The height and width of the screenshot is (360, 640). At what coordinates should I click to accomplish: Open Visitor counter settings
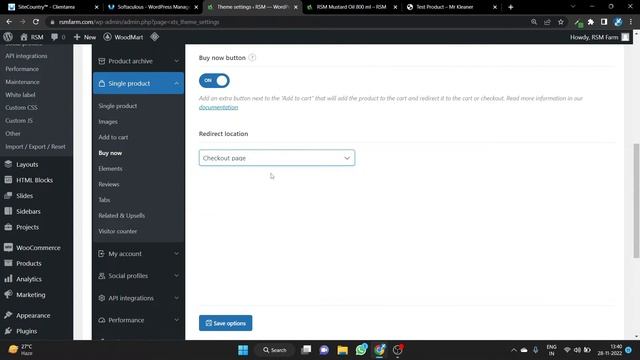pos(118,231)
